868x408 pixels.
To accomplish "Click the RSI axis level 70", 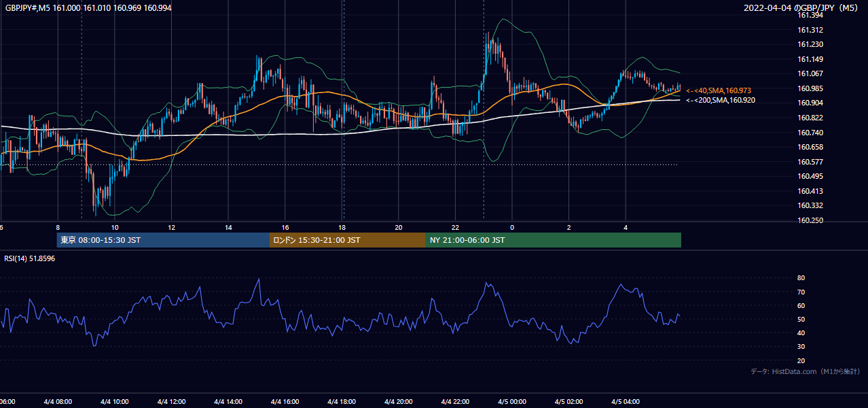I will [801, 292].
